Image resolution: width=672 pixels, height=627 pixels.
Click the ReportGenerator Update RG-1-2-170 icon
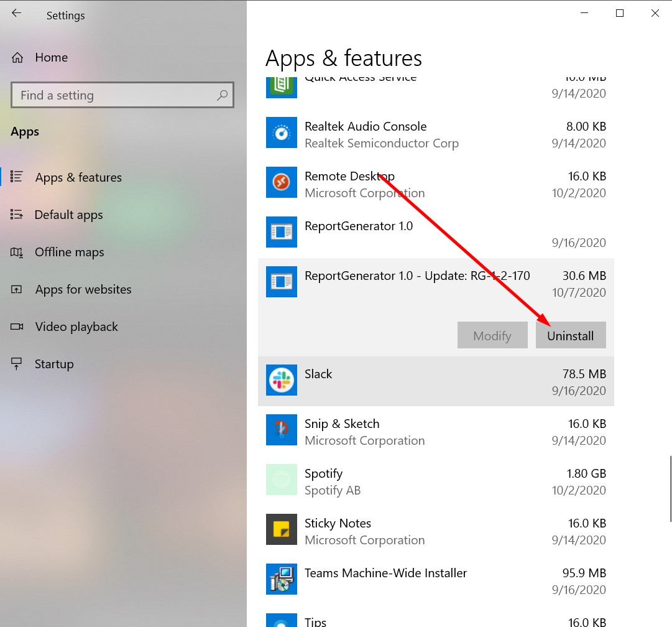click(281, 282)
